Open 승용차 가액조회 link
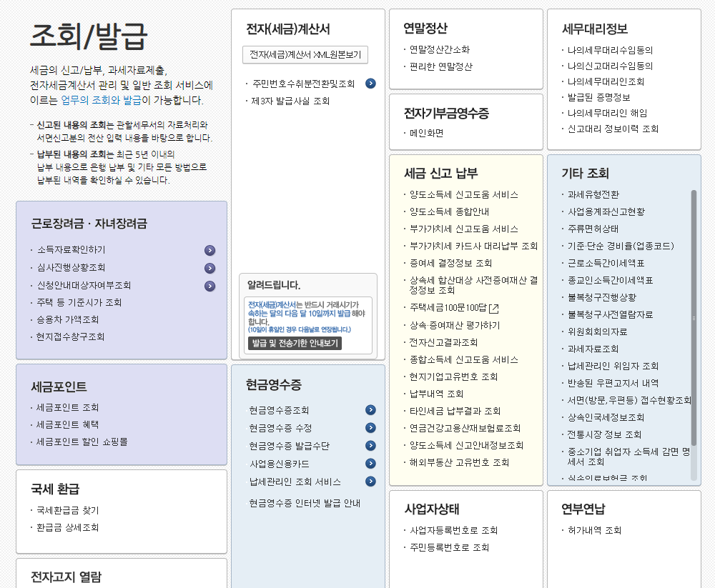 click(x=68, y=319)
